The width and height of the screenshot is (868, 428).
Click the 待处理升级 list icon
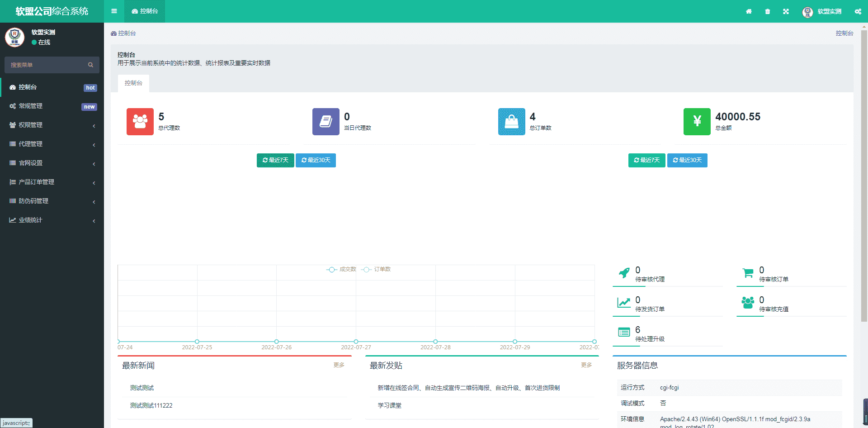click(624, 333)
